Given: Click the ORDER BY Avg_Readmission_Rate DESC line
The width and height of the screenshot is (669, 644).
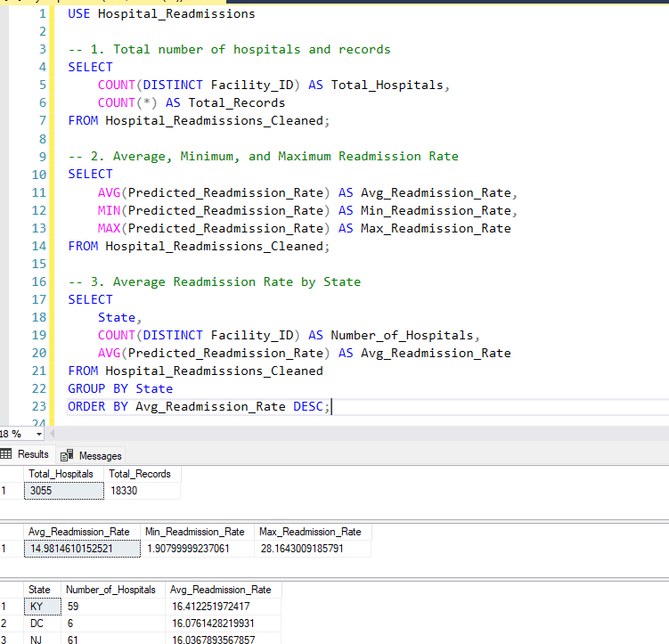Looking at the screenshot, I should coord(199,406).
